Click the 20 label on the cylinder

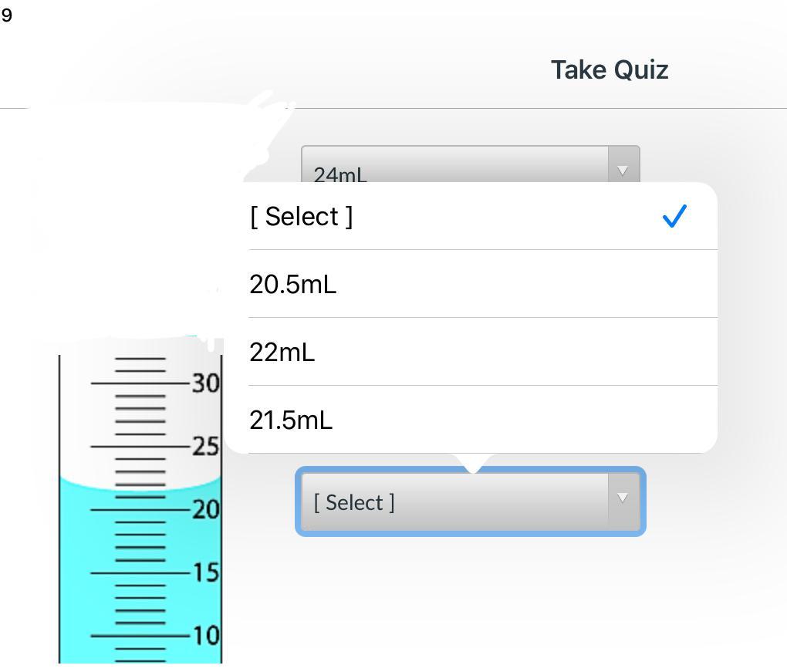tap(206, 509)
